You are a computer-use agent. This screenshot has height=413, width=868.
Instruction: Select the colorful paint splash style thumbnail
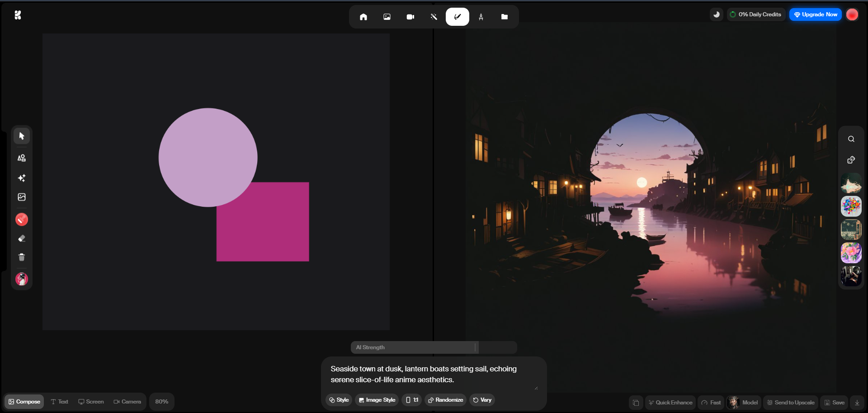coord(851,206)
